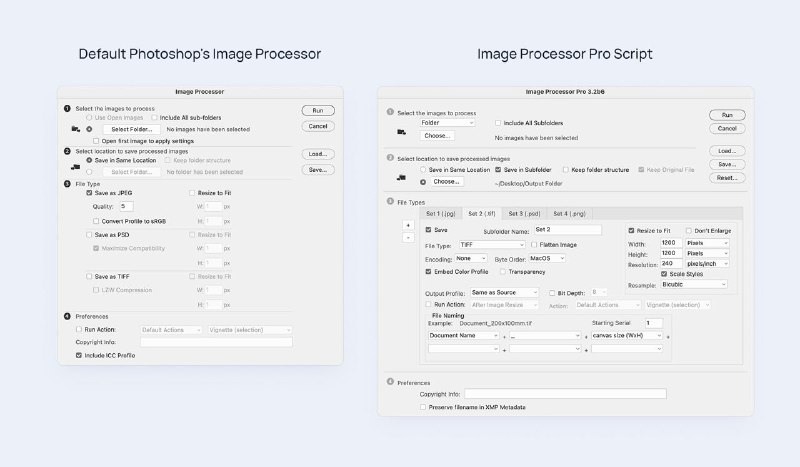
Task: Enable Transparency checkbox
Action: (x=503, y=272)
